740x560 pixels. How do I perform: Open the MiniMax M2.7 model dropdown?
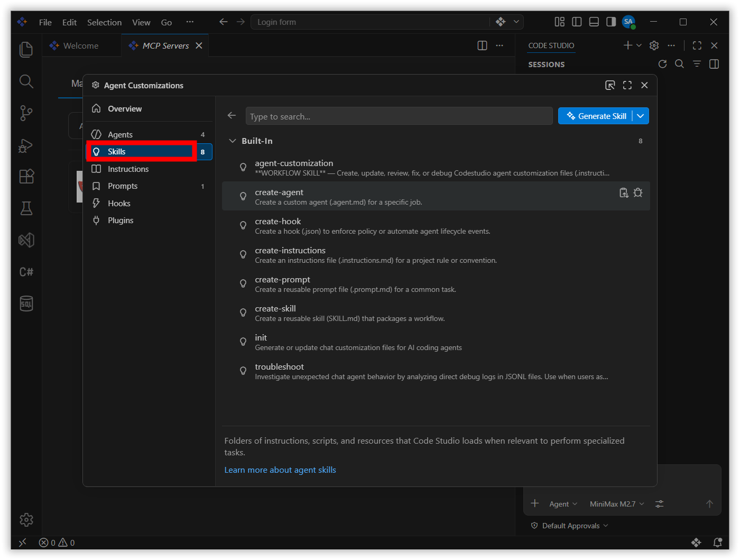click(617, 504)
